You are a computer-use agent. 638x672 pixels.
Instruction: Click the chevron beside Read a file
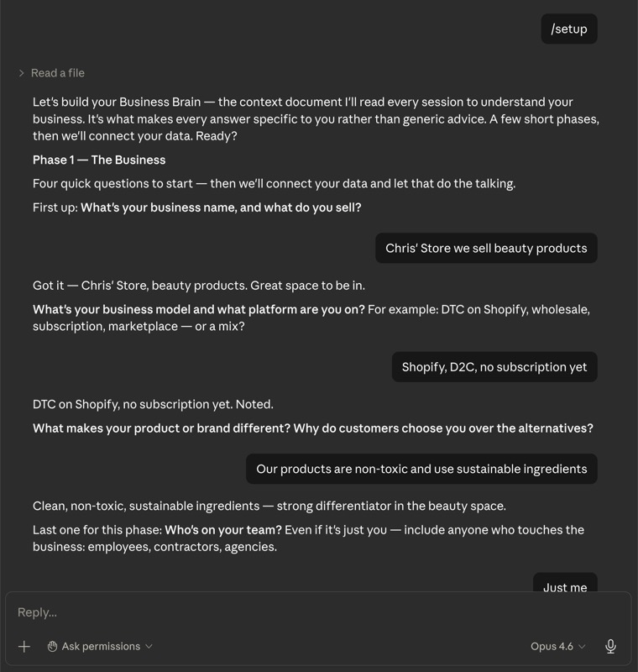point(20,73)
